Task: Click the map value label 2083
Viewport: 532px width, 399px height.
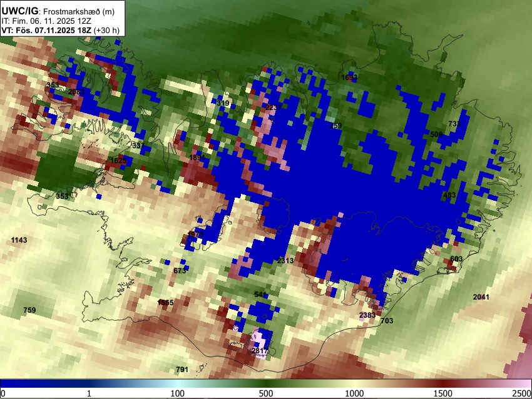Action: click(76, 92)
